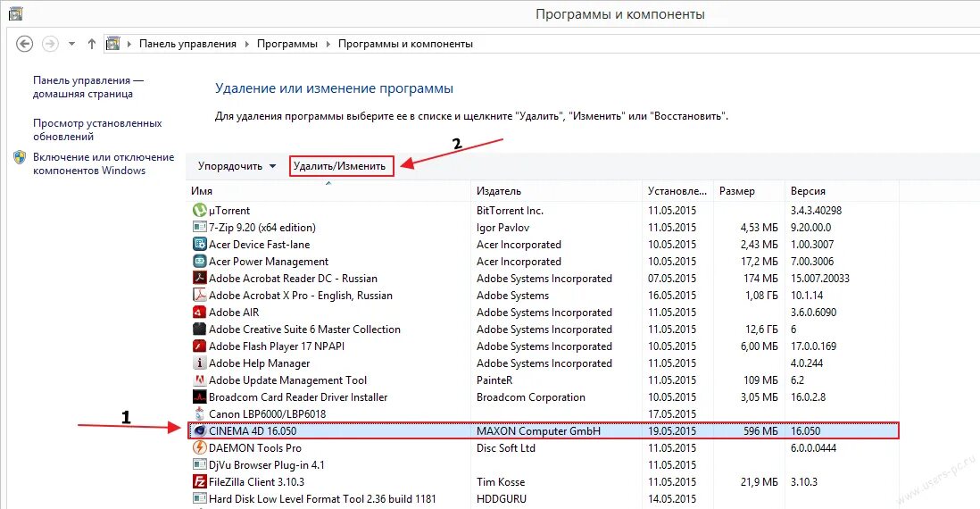This screenshot has height=509, width=980.
Task: Go to Программы breadcrumb
Action: [x=287, y=44]
